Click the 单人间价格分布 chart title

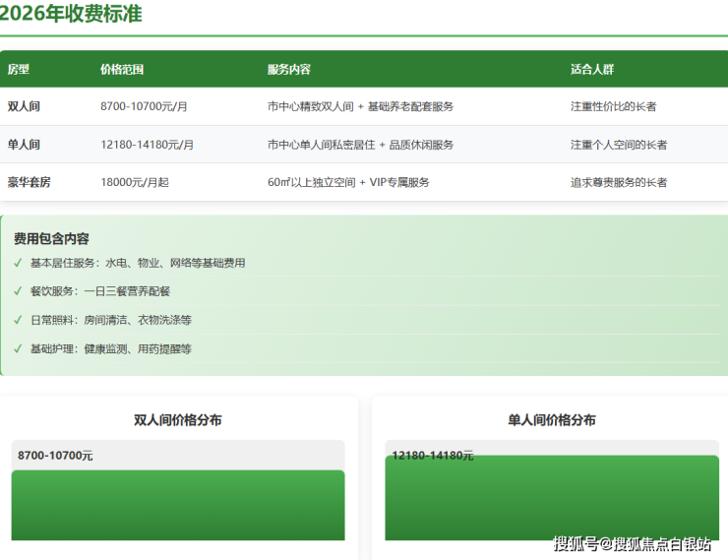(x=552, y=420)
